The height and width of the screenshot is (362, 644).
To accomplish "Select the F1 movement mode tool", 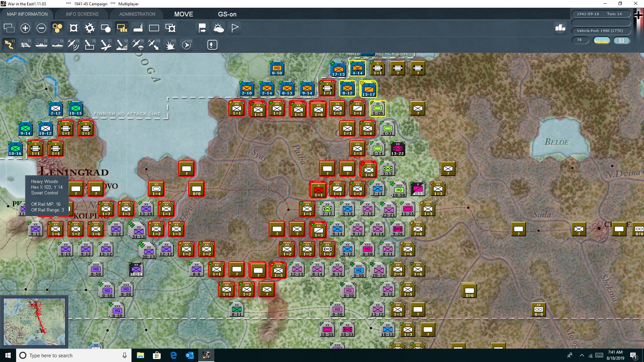I will click(x=8, y=44).
